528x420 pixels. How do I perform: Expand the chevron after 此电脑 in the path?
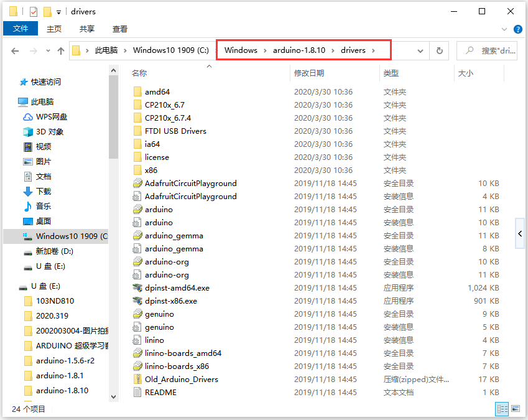pos(125,50)
